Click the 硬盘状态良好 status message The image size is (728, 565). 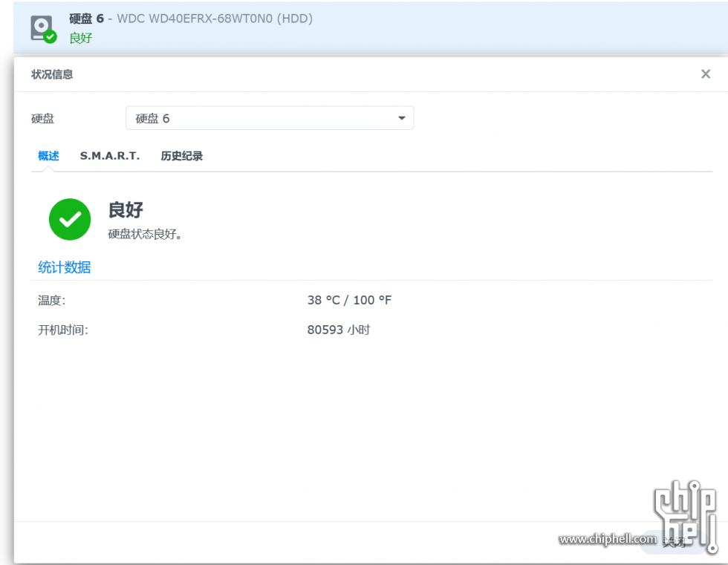[x=144, y=235]
